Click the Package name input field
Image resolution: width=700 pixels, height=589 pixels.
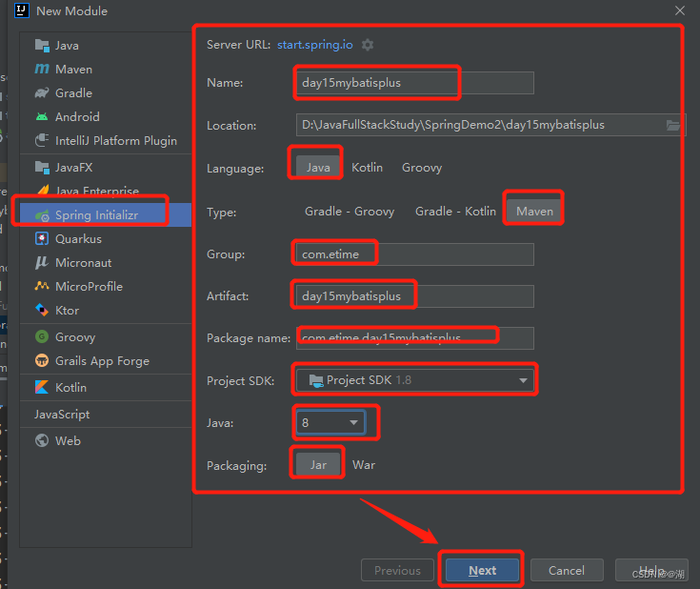(414, 338)
